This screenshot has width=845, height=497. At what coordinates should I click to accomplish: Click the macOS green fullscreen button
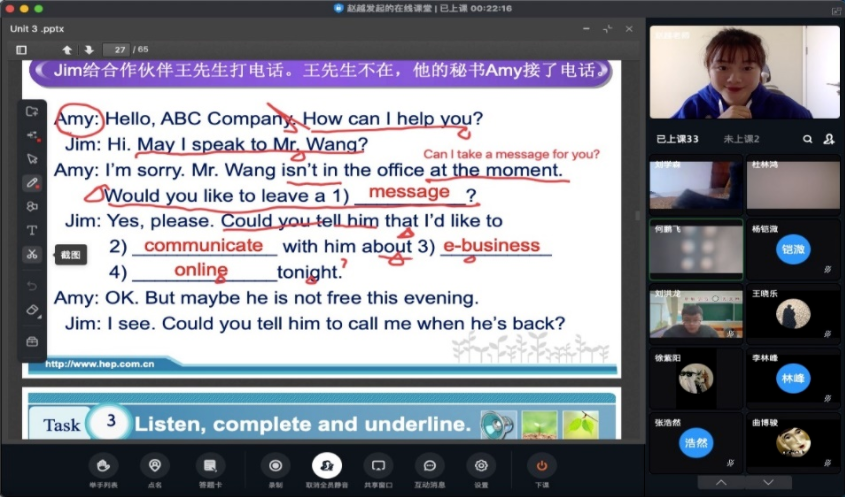38,9
